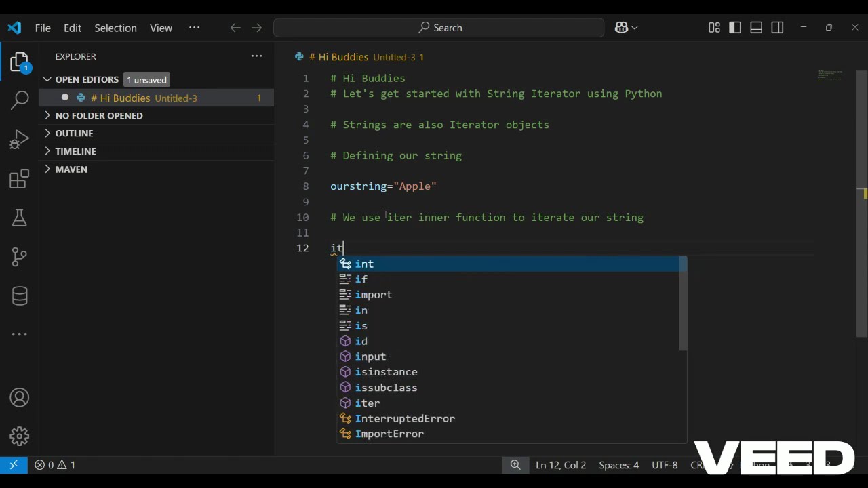Open the Extensions view

pyautogui.click(x=20, y=179)
